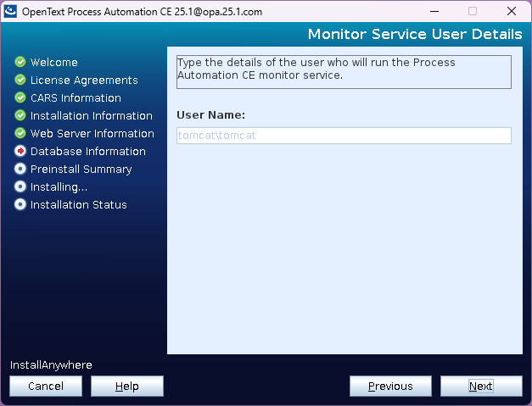Click the InstallAnywhere label
The height and width of the screenshot is (406, 532).
click(x=51, y=365)
